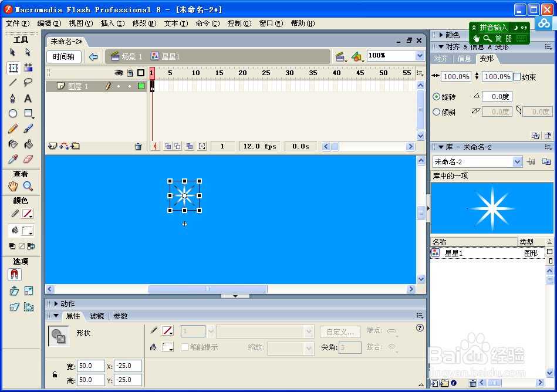Toggle Snap to Objects magnet
Viewport: 557px width, 392px height.
pyautogui.click(x=14, y=275)
